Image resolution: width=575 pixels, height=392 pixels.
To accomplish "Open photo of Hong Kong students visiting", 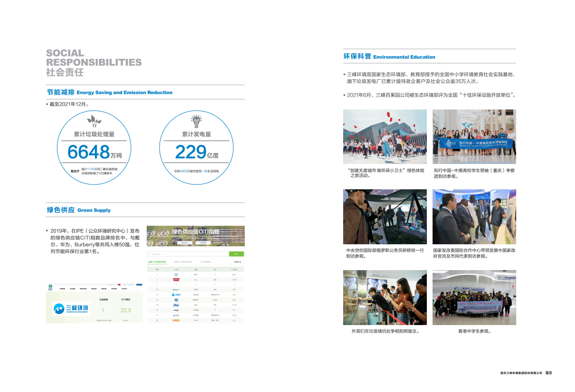I will 474,297.
